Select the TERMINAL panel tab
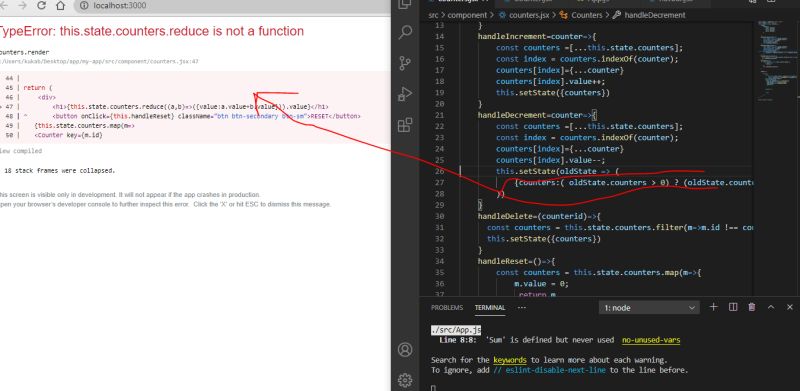Screen dimensions: 800x391 (490, 307)
